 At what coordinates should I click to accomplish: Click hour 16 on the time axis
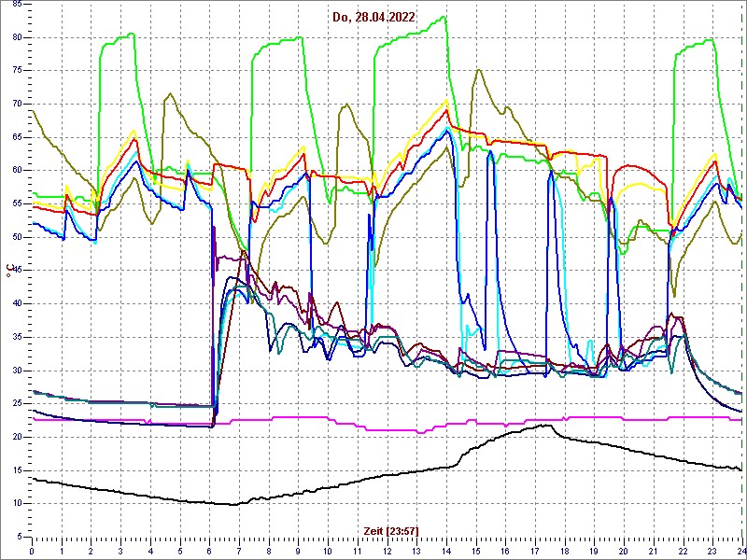pyautogui.click(x=505, y=551)
